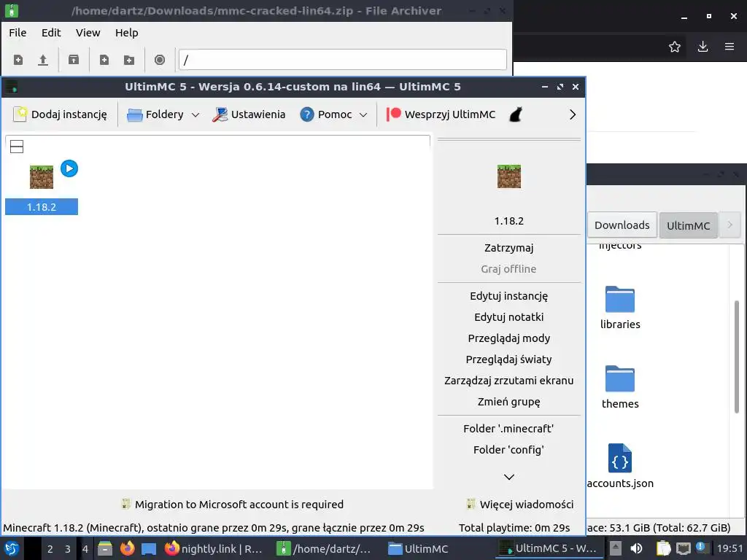
Task: Open File menu in File Archiver
Action: (x=18, y=32)
